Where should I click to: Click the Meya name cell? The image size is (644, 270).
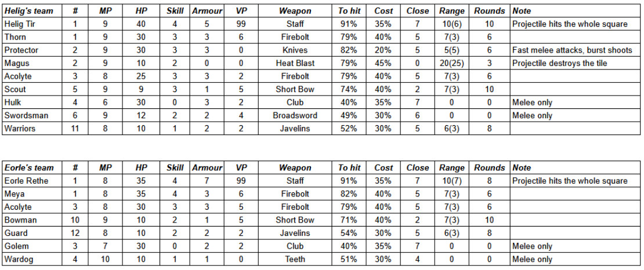point(32,194)
